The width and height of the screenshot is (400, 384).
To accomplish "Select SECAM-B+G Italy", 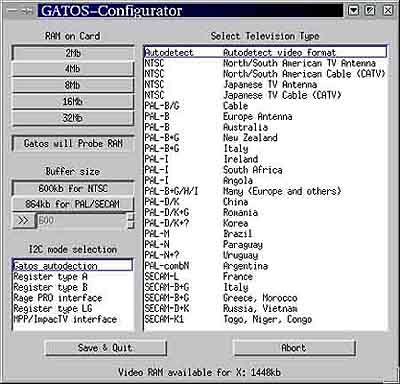I will pos(266,287).
